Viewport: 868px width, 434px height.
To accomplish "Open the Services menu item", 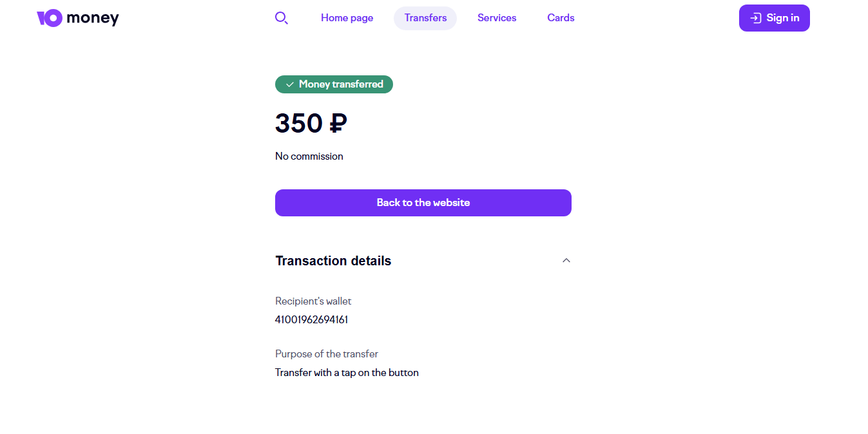I will coord(497,18).
